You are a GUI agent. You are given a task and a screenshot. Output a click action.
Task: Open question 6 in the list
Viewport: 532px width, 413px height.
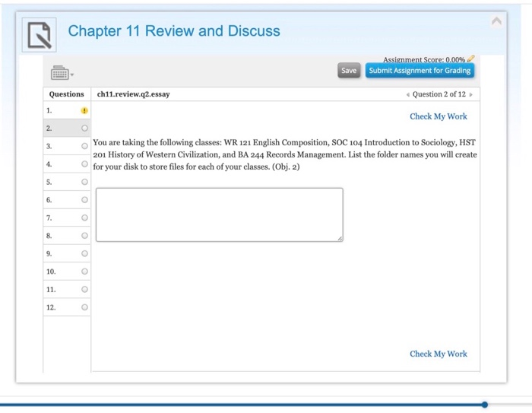pyautogui.click(x=67, y=200)
